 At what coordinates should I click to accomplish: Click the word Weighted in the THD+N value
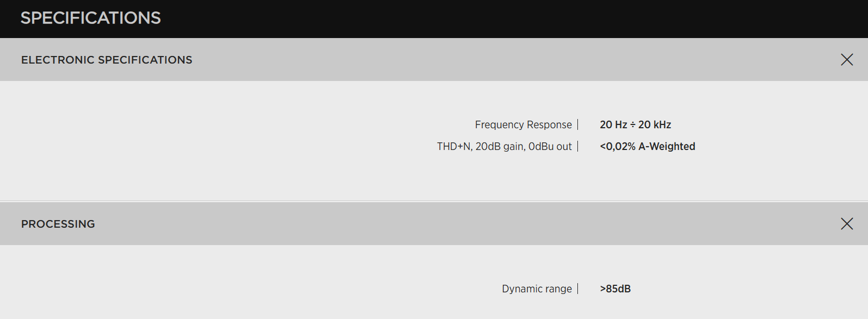point(672,147)
